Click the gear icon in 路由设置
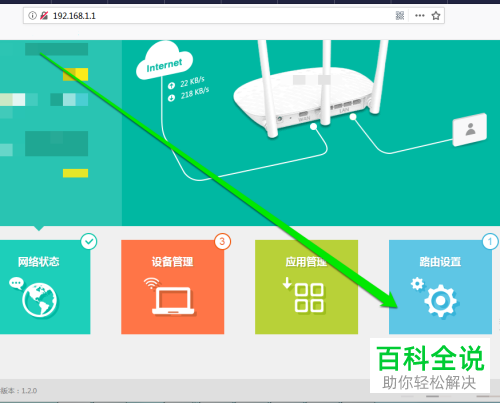This screenshot has width=500, height=403. 440,300
